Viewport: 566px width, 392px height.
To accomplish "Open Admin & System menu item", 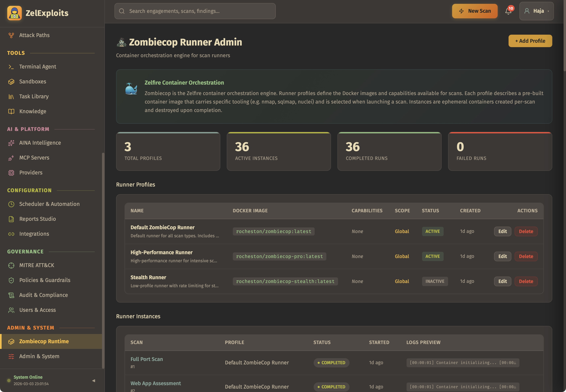I will (x=39, y=356).
